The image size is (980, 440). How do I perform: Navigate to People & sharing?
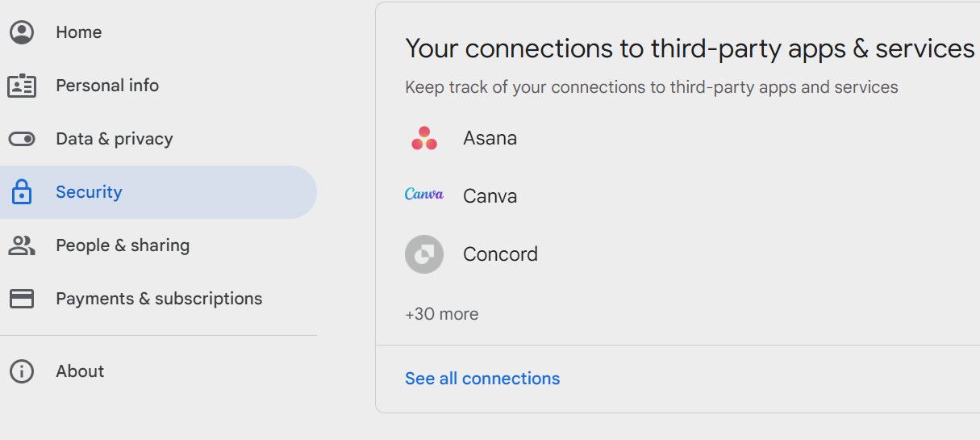click(x=123, y=245)
